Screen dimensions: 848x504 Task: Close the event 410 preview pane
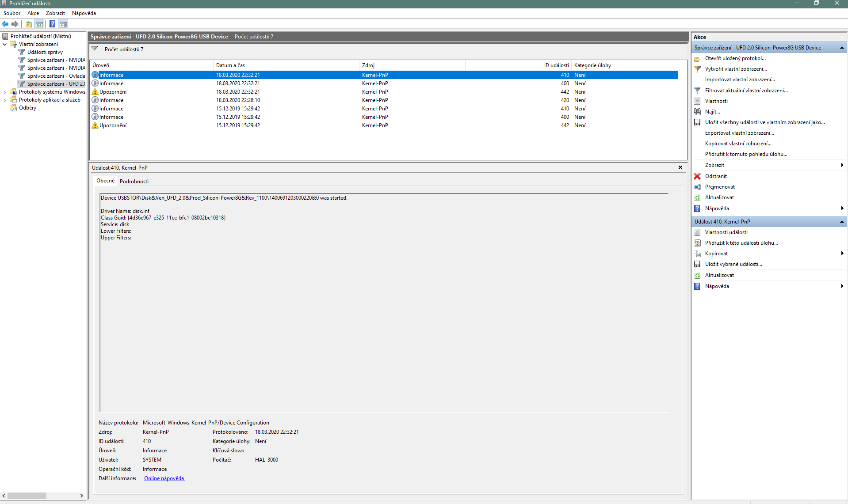click(x=680, y=168)
